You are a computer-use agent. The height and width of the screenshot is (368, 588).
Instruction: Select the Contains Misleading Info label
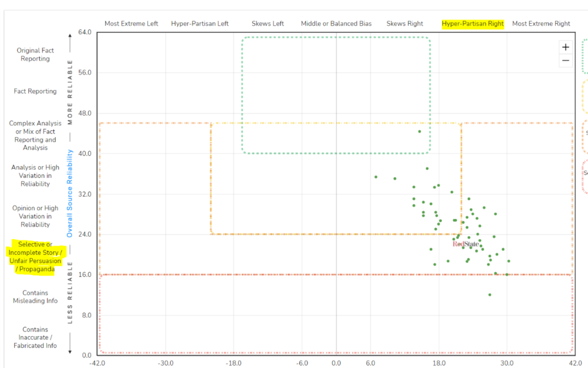pyautogui.click(x=35, y=297)
